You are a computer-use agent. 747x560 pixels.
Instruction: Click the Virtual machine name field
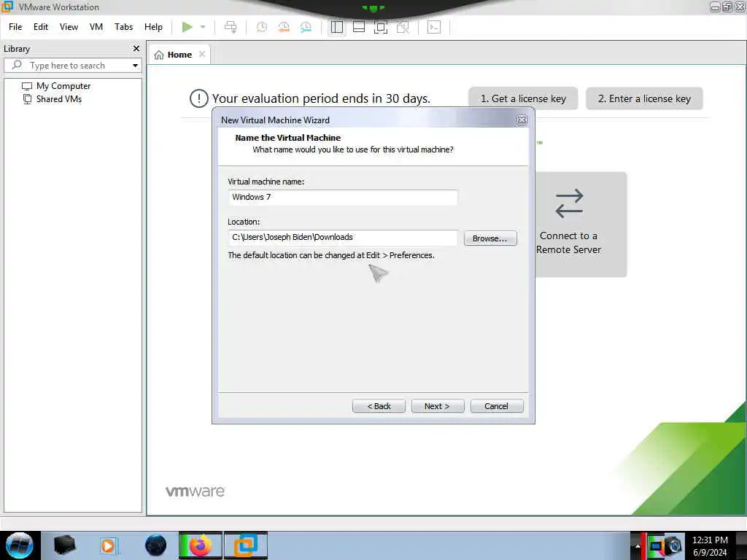tap(343, 197)
